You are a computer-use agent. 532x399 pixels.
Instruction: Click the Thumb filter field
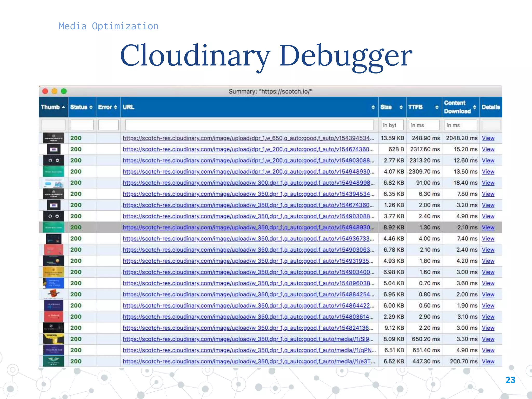[x=53, y=125]
